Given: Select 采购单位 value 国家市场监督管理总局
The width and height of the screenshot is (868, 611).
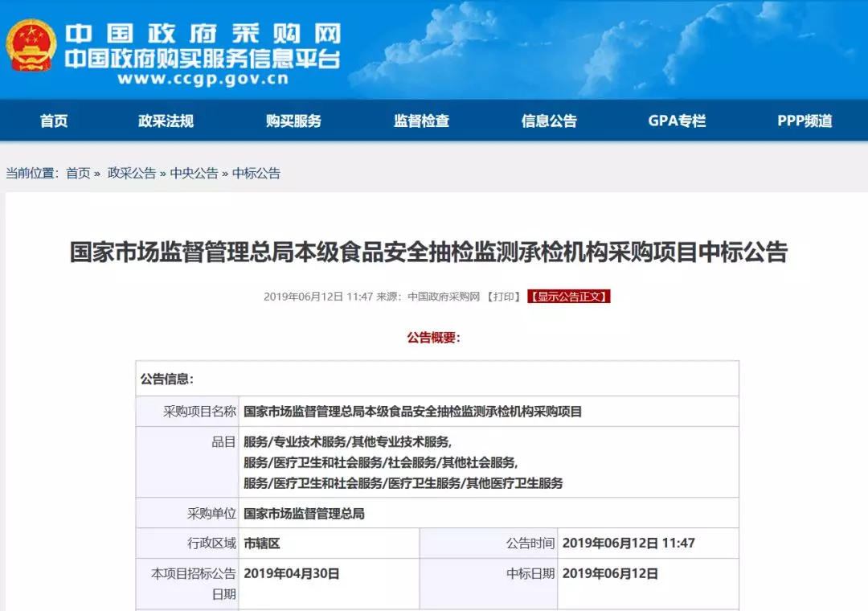Looking at the screenshot, I should click(304, 514).
